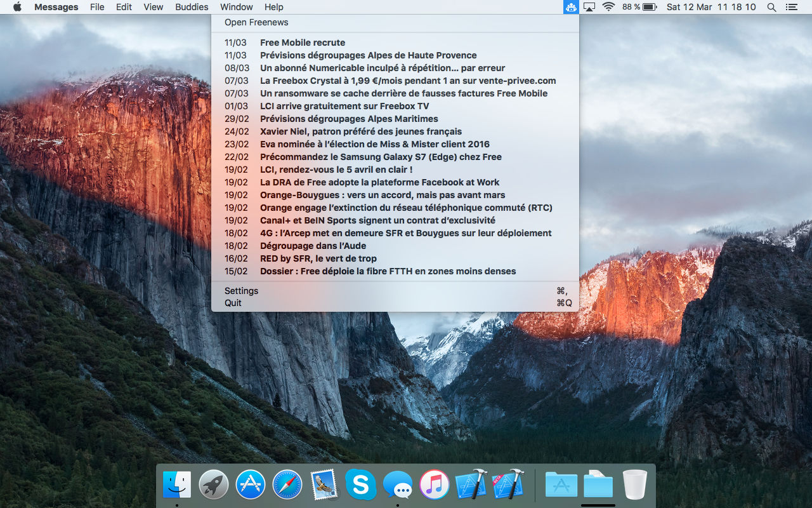Open 'Orange-Bouygues : vers un accord' article
Viewport: 812px width, 508px height.
coord(395,195)
